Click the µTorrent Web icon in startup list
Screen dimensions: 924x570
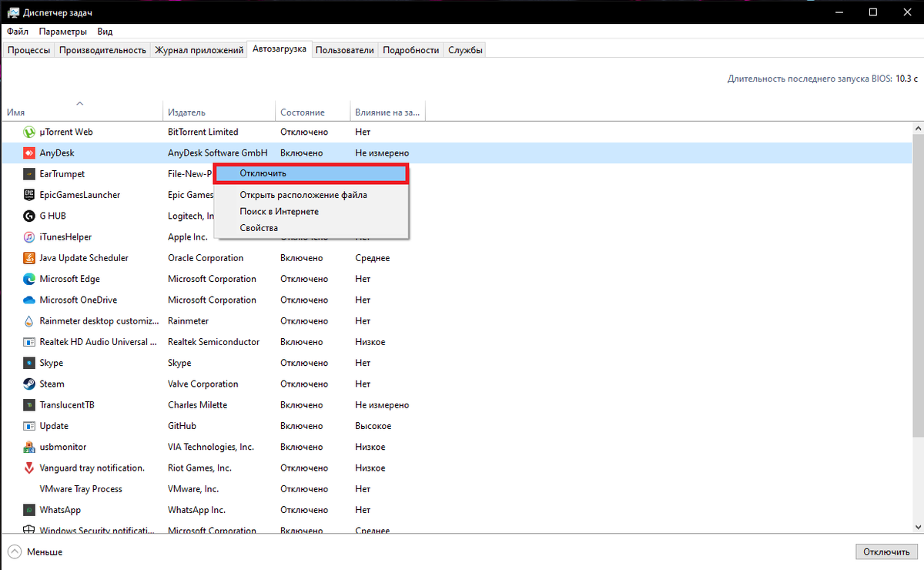(x=29, y=132)
